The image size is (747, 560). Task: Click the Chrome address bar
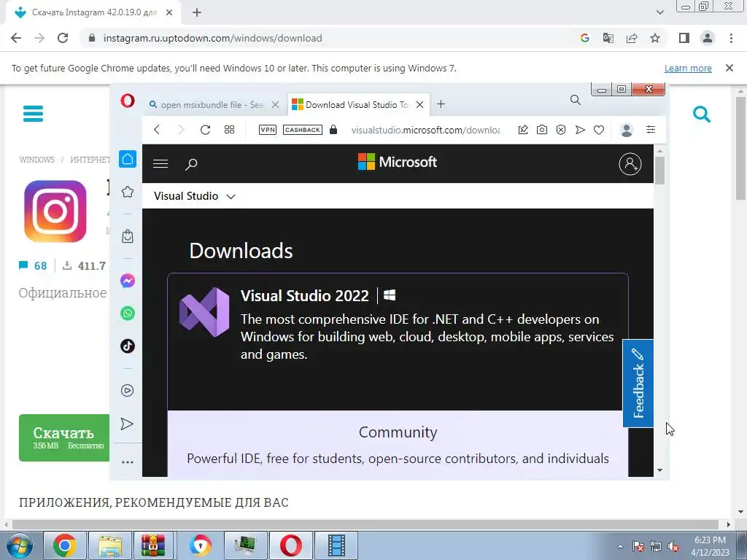329,38
